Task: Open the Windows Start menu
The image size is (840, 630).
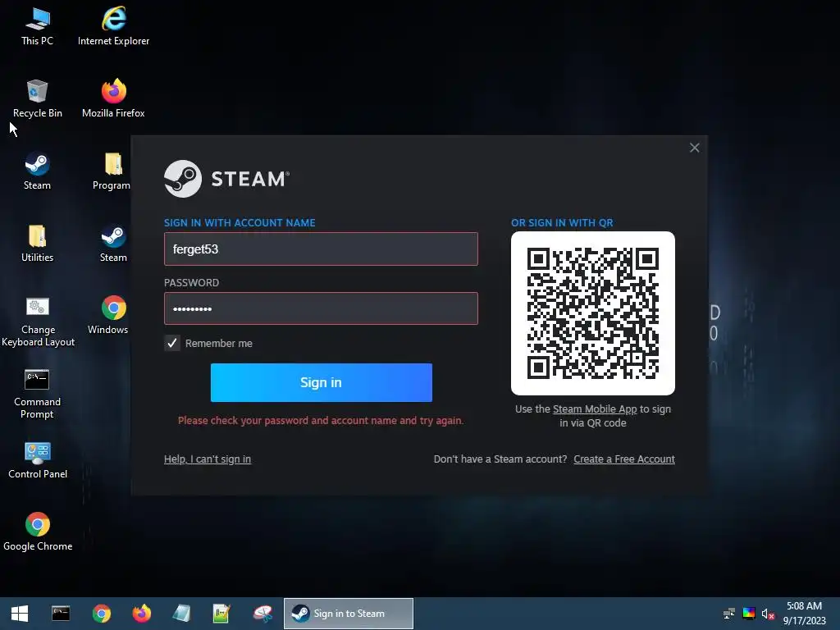Action: [20, 614]
